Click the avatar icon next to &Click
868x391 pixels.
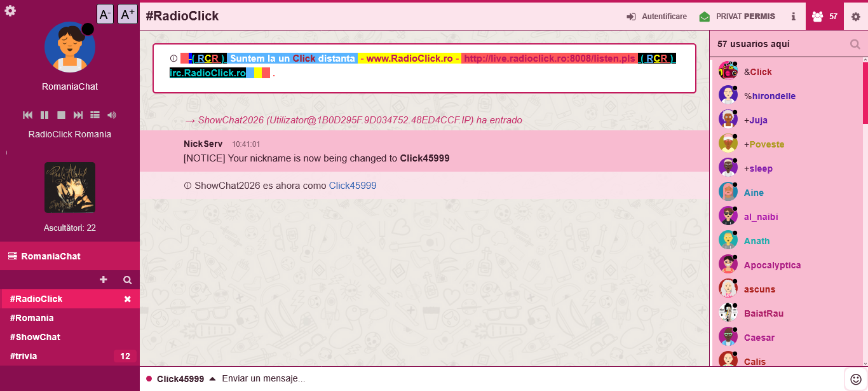(x=728, y=71)
